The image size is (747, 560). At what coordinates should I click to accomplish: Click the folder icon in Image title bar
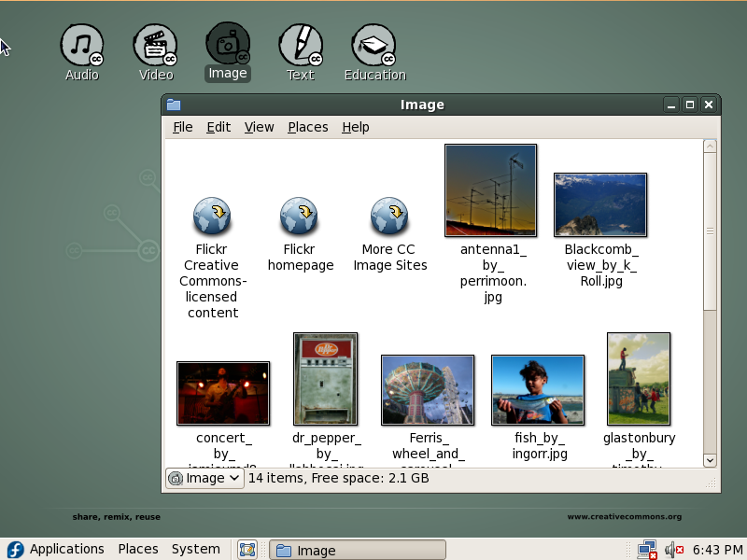pyautogui.click(x=174, y=105)
